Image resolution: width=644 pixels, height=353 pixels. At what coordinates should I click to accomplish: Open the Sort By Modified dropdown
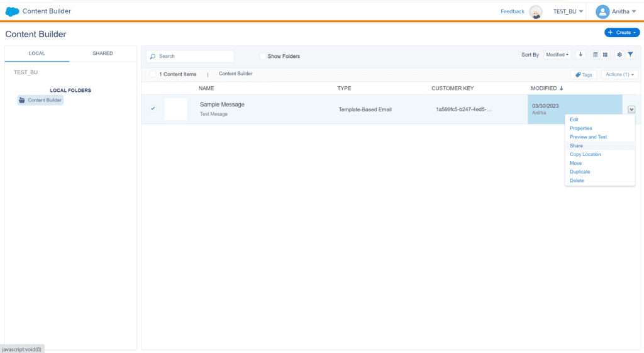point(557,55)
